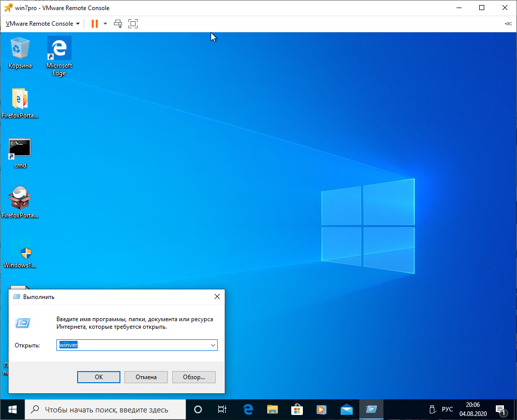Viewport: 517px width, 420px height.
Task: Browse for a file with Обзор...
Action: pos(194,377)
